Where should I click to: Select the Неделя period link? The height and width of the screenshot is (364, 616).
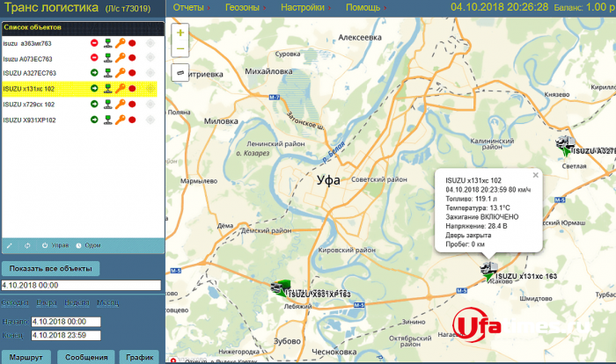77,302
